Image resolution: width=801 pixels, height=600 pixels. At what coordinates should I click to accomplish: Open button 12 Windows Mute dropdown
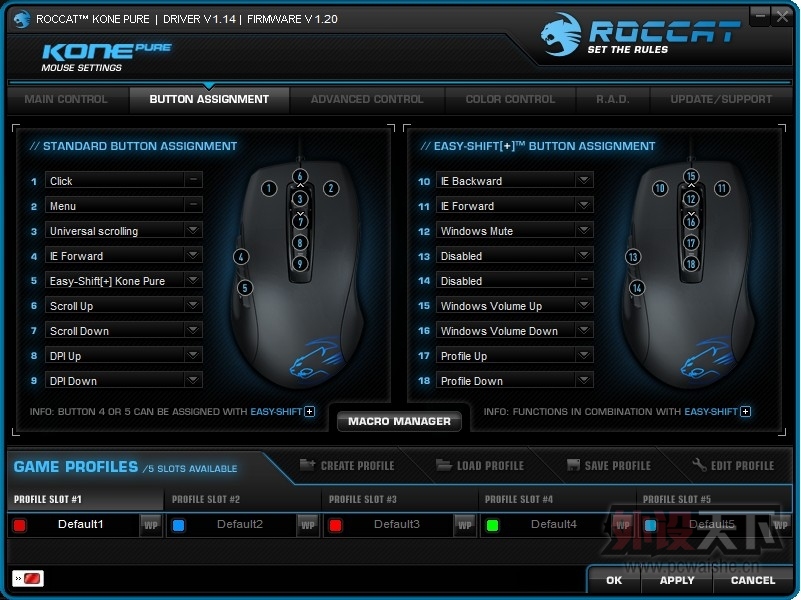point(584,230)
